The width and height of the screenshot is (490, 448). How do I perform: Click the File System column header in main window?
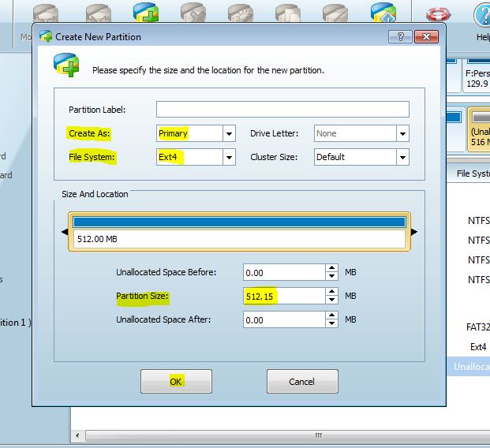469,174
